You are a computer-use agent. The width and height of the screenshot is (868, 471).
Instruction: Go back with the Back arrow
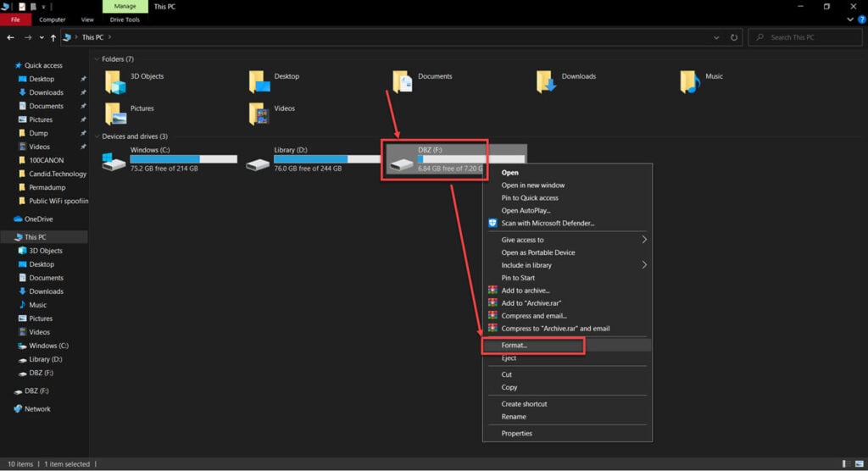pyautogui.click(x=10, y=37)
